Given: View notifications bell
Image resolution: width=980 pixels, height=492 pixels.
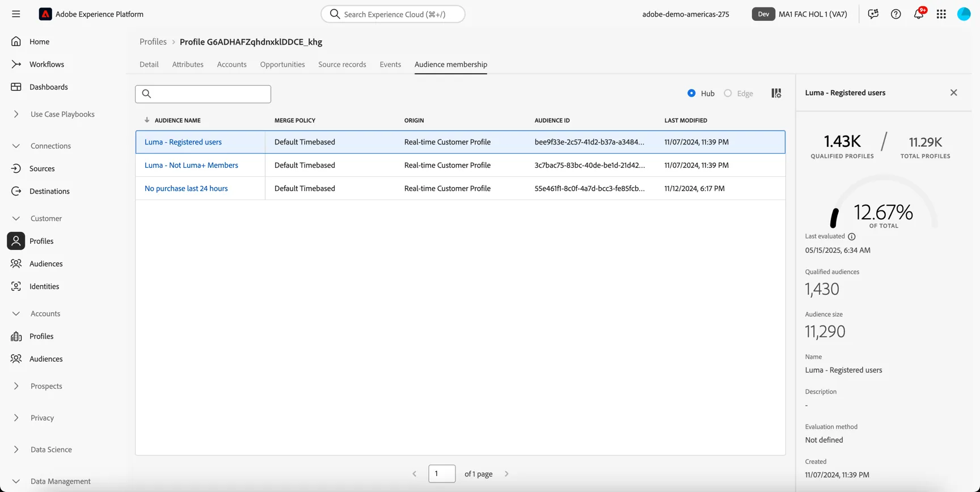Looking at the screenshot, I should tap(919, 14).
